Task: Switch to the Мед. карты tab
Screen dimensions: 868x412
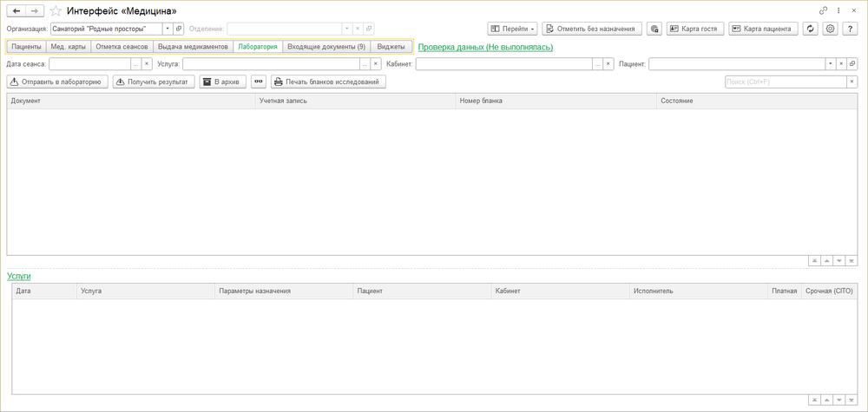Action: point(69,47)
